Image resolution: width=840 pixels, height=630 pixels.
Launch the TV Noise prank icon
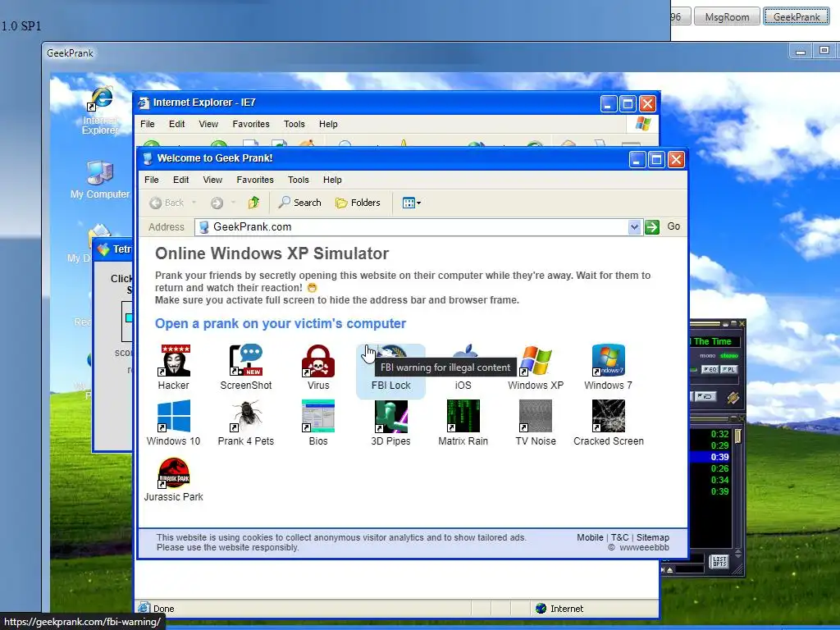pyautogui.click(x=536, y=422)
